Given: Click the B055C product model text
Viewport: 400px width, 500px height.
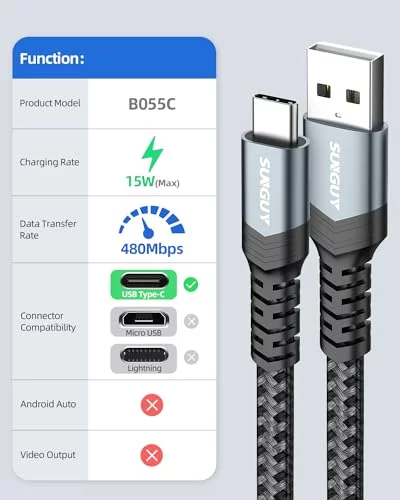Looking at the screenshot, I should [152, 104].
